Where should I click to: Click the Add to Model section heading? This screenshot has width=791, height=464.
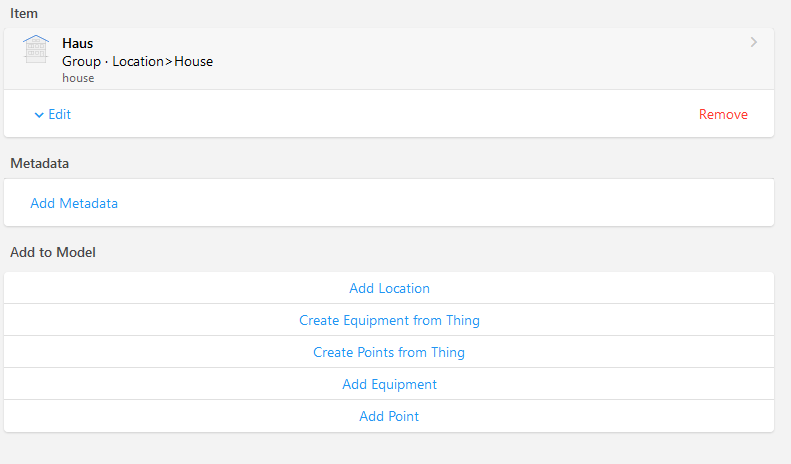53,252
